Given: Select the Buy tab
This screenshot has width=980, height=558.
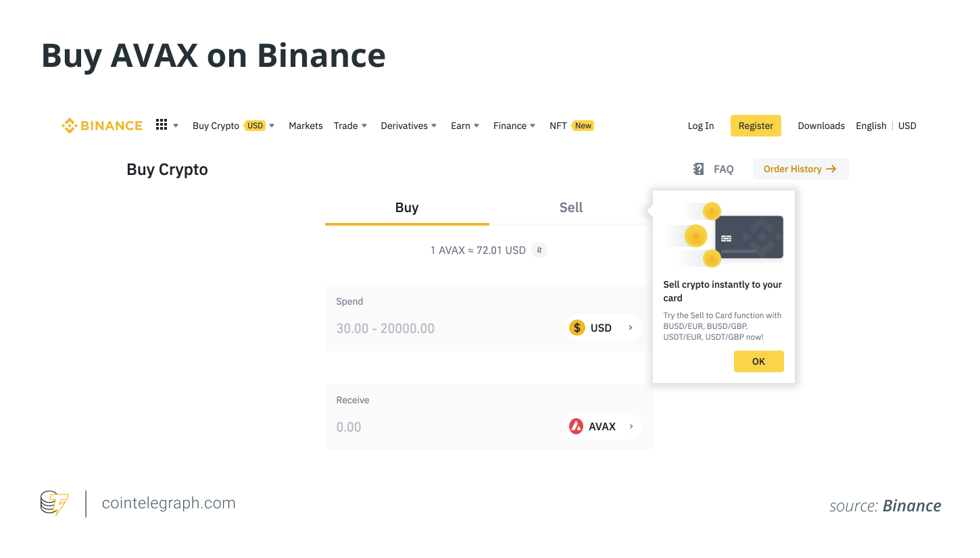Looking at the screenshot, I should point(407,208).
